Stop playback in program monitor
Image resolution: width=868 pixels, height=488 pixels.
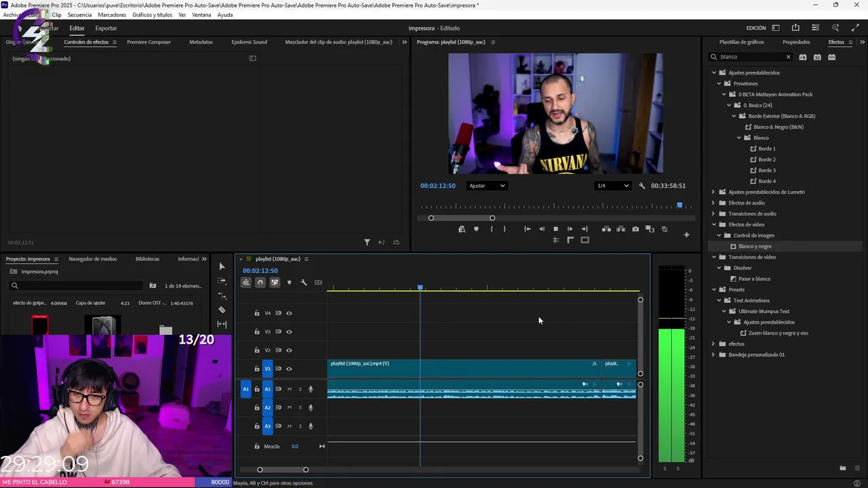point(555,229)
